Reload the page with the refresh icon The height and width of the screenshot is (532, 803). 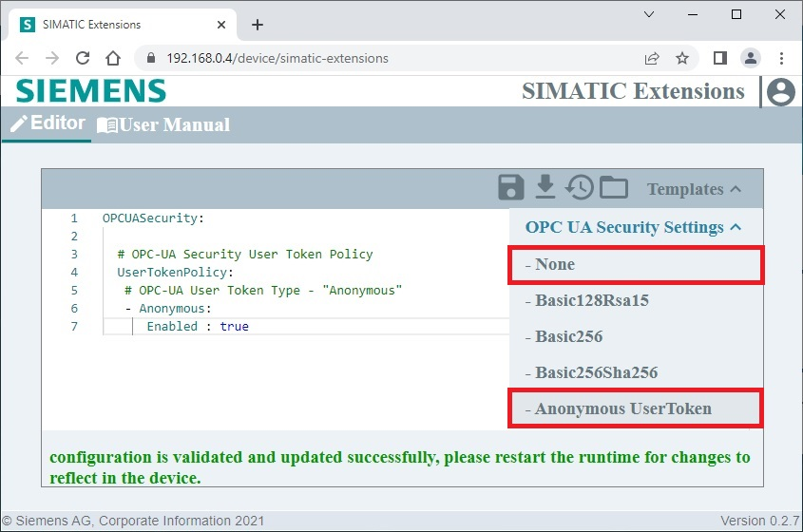pos(83,58)
